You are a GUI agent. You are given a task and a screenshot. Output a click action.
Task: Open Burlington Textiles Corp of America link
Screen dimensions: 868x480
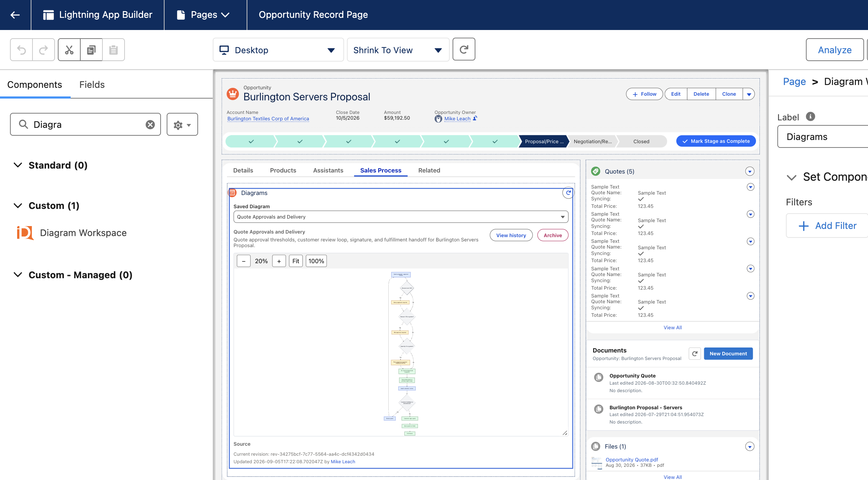[x=268, y=119]
